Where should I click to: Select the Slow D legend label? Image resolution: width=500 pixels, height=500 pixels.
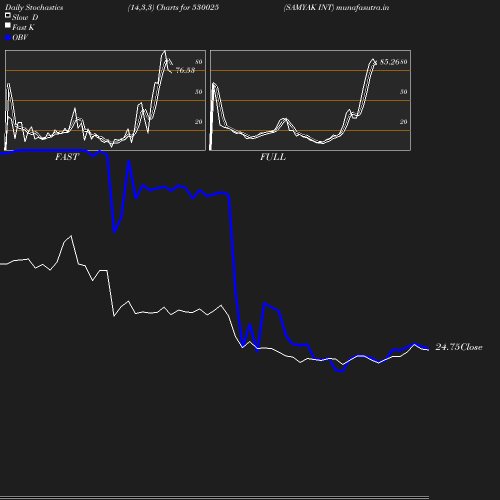tap(25, 17)
